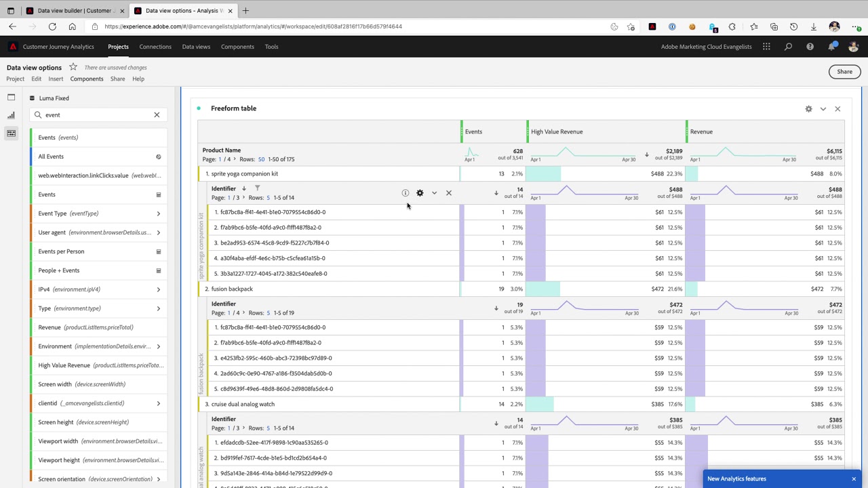
Task: Click the icon beside People + Events
Action: pos(159,270)
